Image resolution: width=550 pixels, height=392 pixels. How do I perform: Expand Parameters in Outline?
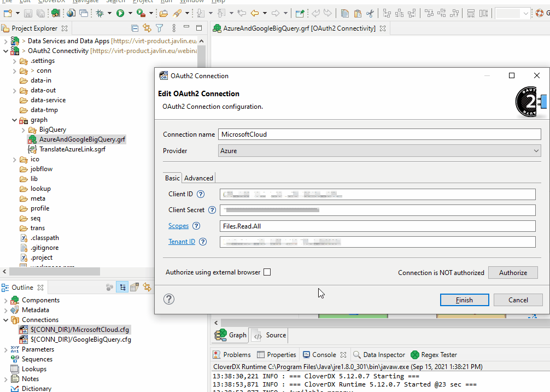tap(5, 349)
